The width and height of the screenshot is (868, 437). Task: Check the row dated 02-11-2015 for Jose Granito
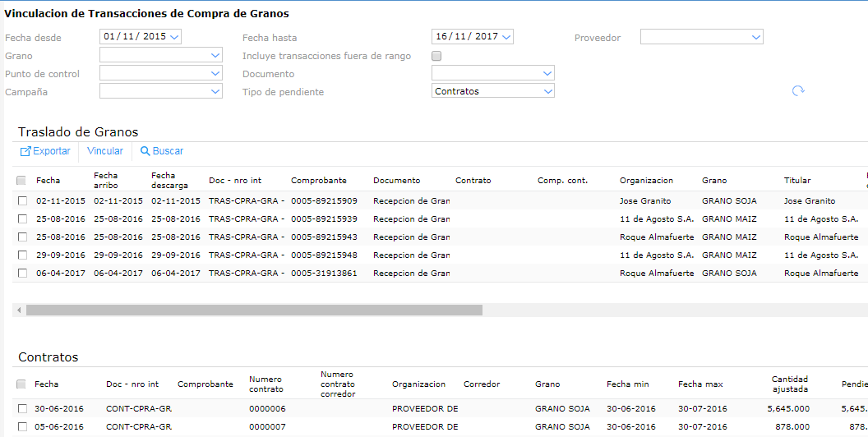21,200
